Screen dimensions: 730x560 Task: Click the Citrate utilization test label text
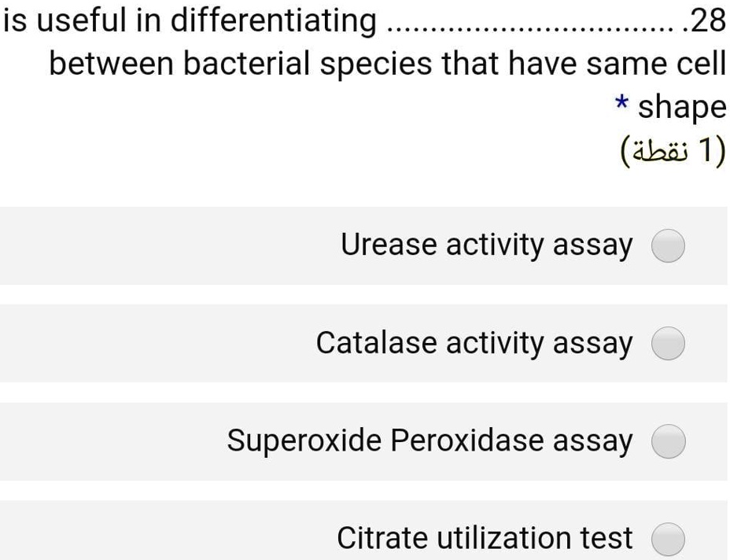(x=485, y=538)
